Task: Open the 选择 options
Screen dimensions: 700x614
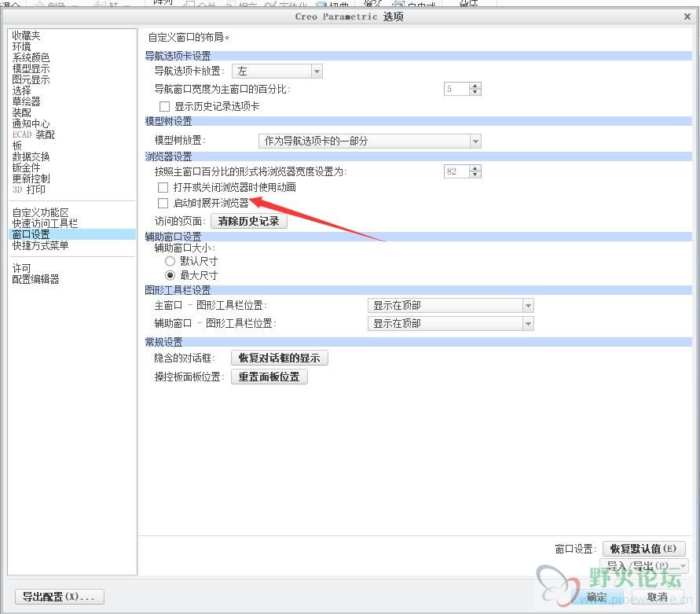Action: 21,90
